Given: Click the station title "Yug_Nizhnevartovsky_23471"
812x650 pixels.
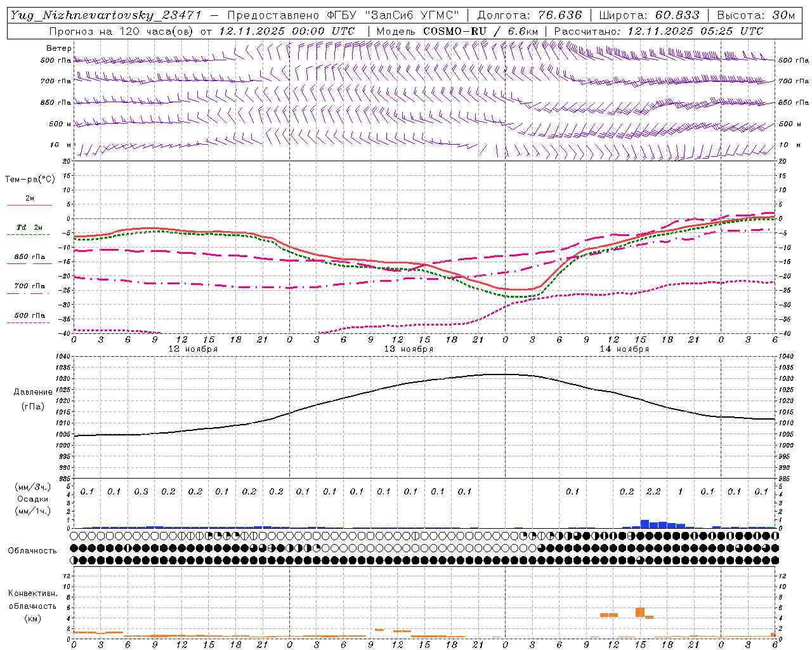Looking at the screenshot, I should click(106, 15).
